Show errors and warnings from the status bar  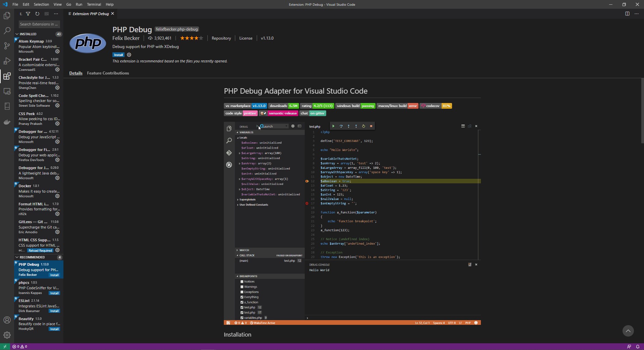[20, 347]
